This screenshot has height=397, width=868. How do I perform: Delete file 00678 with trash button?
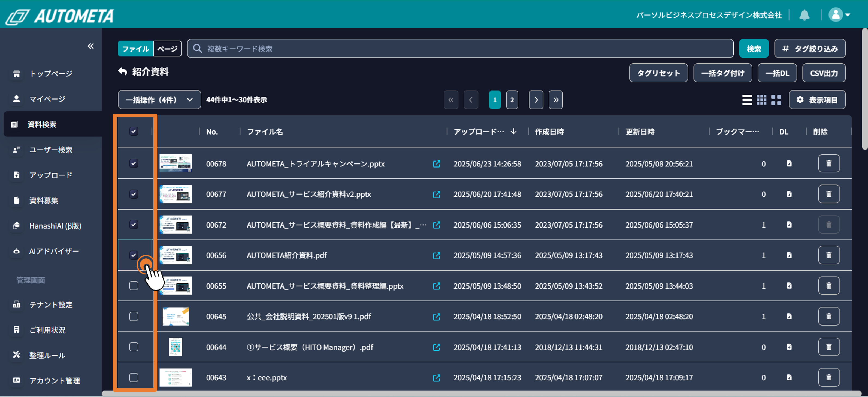coord(828,164)
